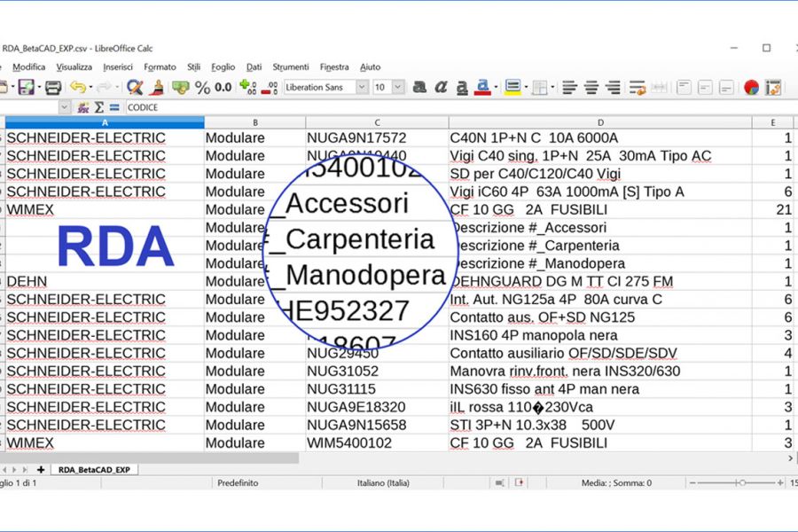Select column D header

click(x=600, y=122)
